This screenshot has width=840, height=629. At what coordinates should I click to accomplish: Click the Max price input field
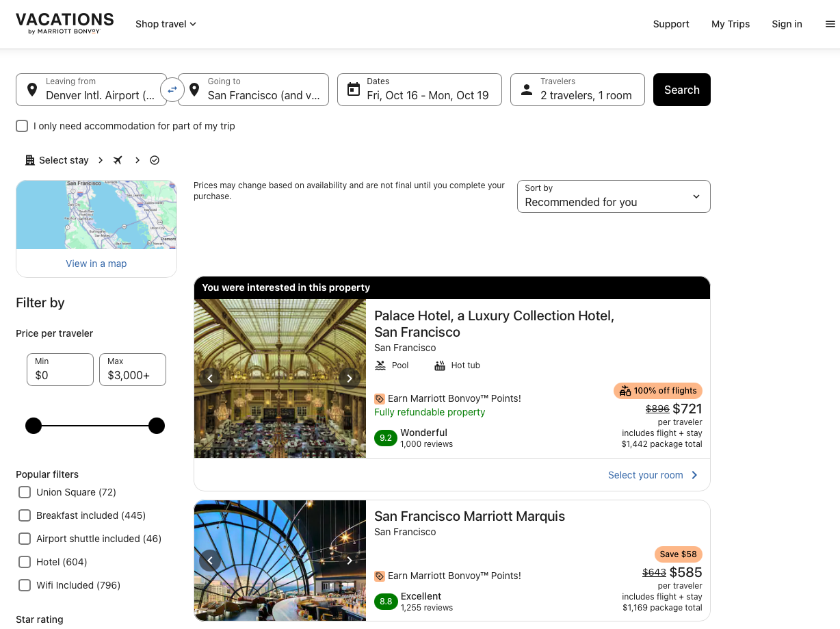tap(133, 370)
